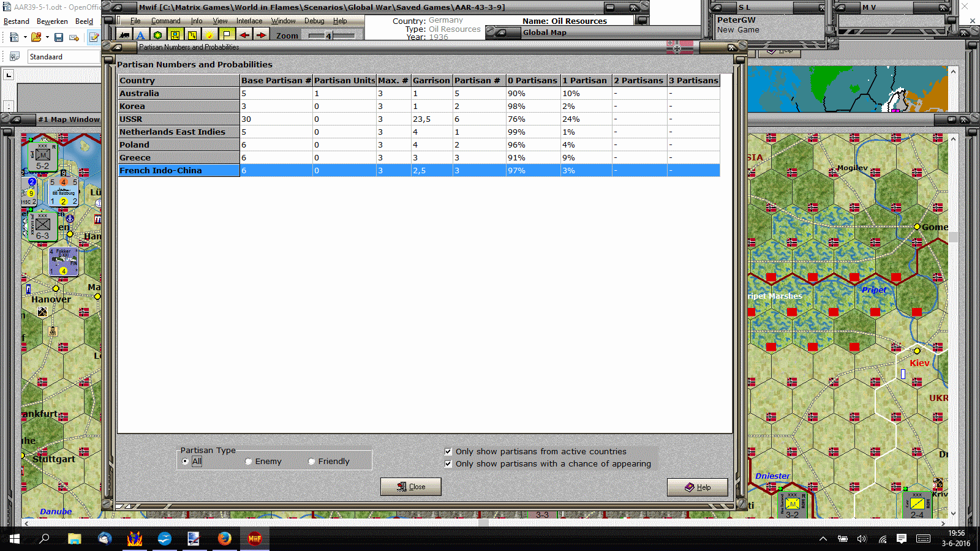Click the black locomotive icon in the Mwif toolbar
The height and width of the screenshot is (551, 980).
(x=124, y=35)
